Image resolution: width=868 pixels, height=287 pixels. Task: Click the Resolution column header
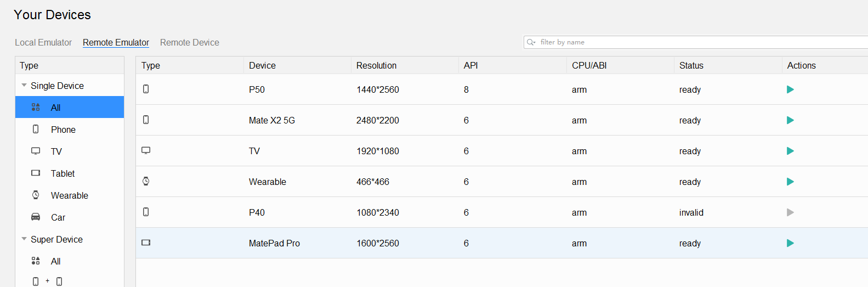coord(376,65)
